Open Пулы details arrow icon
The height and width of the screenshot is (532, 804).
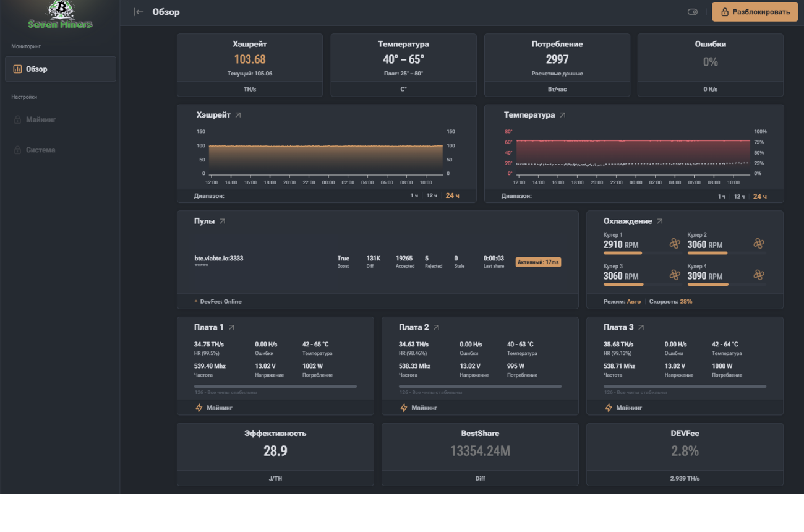click(222, 221)
